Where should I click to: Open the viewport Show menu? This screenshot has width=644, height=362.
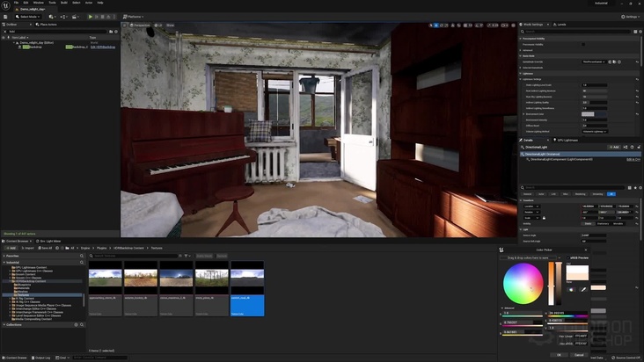(170, 25)
